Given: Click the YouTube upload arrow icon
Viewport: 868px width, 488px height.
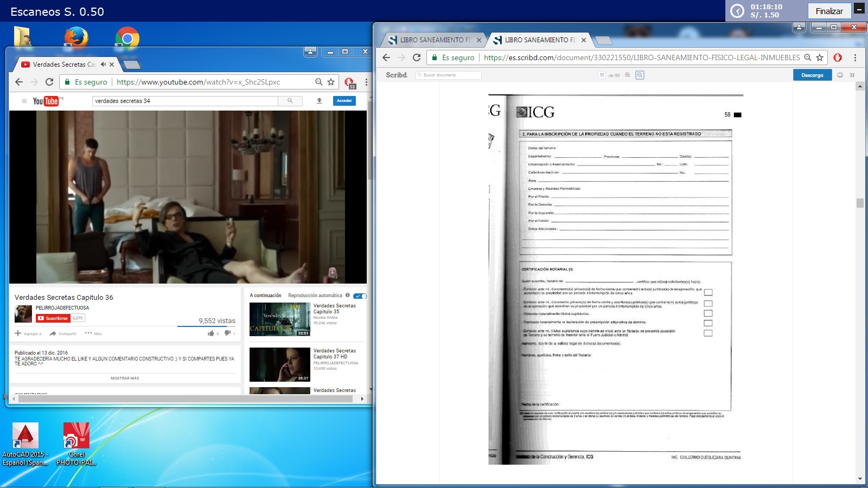Looking at the screenshot, I should (320, 101).
